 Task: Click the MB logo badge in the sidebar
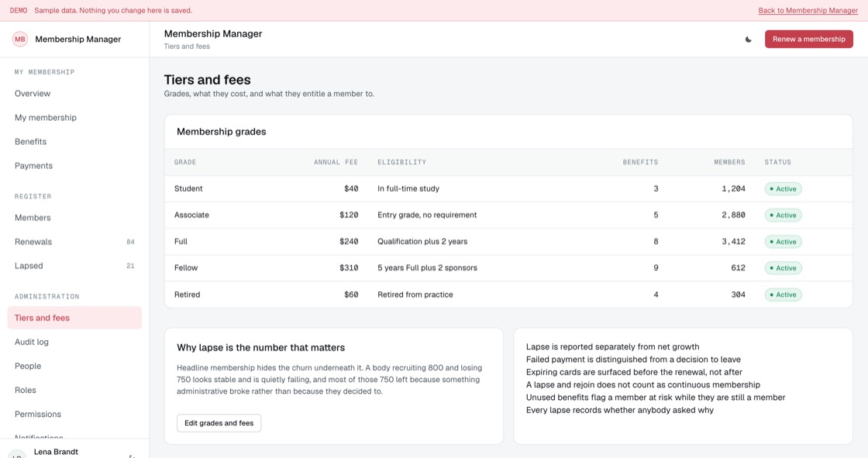click(20, 40)
